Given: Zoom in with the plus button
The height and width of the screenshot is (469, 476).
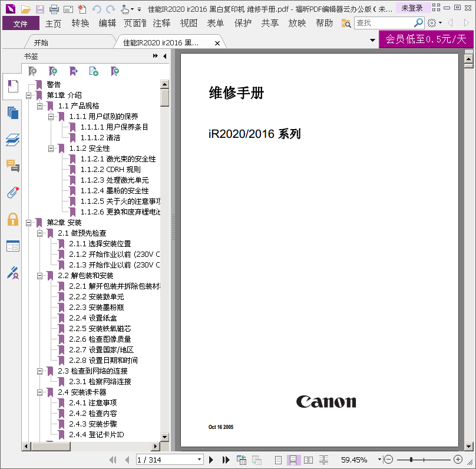Looking at the screenshot, I should pos(458,460).
